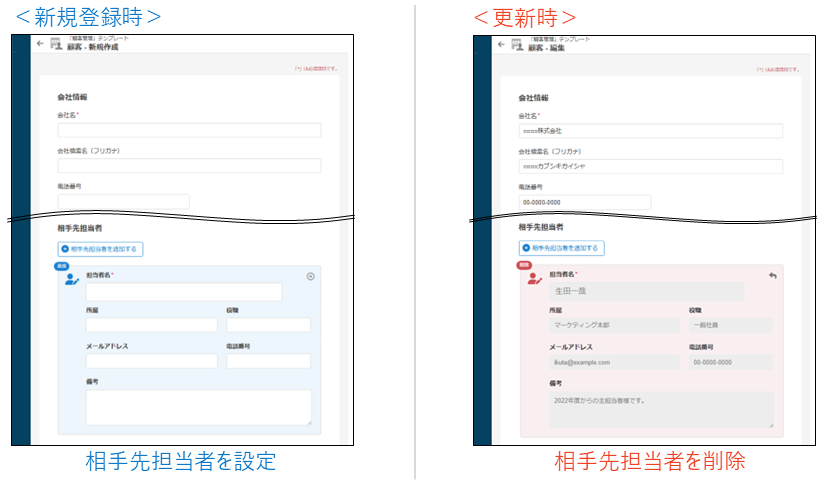
Task: Click app icon next to 顧客 - 新規作成
Action: pyautogui.click(x=55, y=44)
